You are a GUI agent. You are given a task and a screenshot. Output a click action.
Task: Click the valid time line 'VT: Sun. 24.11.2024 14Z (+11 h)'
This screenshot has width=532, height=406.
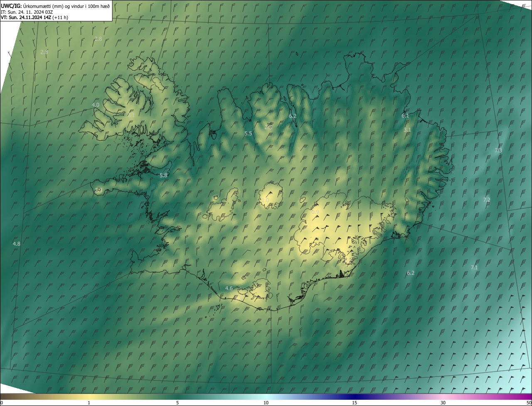tap(34, 17)
